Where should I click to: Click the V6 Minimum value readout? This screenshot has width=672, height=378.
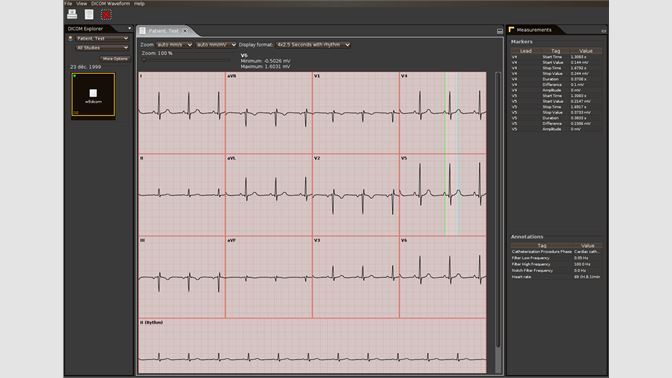265,61
